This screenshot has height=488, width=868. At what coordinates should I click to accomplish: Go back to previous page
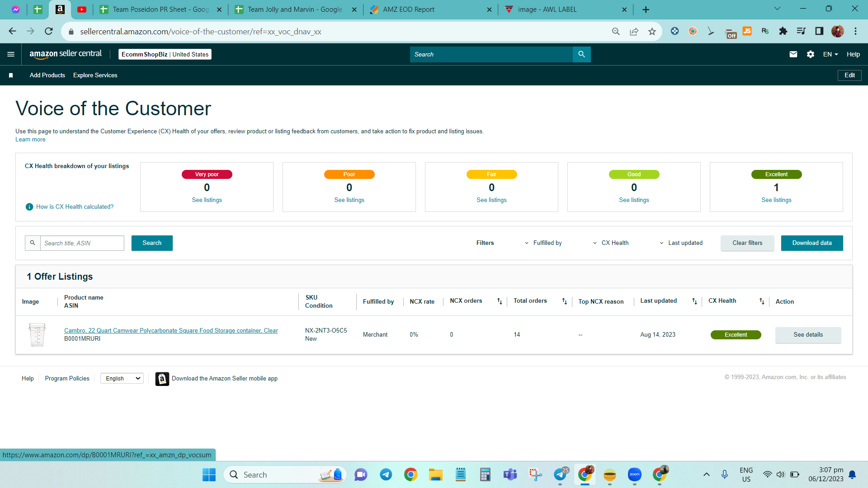13,31
